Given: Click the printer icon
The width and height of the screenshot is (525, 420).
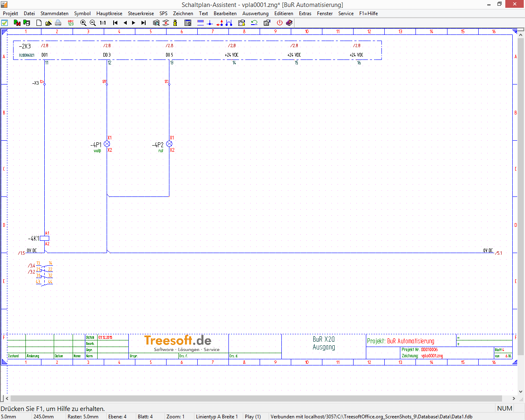Looking at the screenshot, I should pyautogui.click(x=58, y=23).
